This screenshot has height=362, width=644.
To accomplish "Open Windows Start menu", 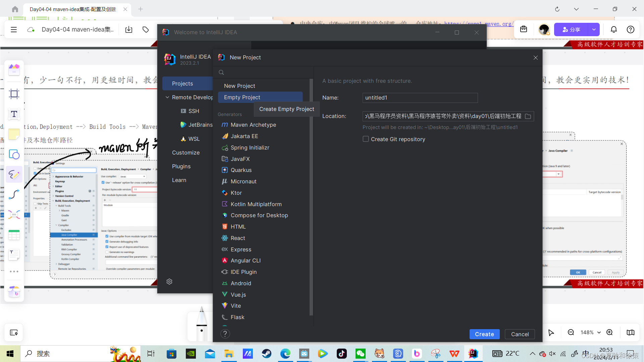I will coord(10,354).
